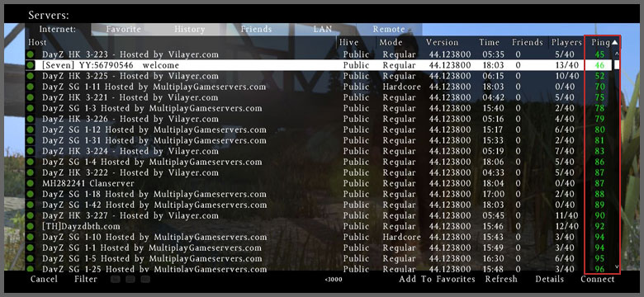Toggle second filter box next to Filter
644x297 pixels.
(130, 280)
